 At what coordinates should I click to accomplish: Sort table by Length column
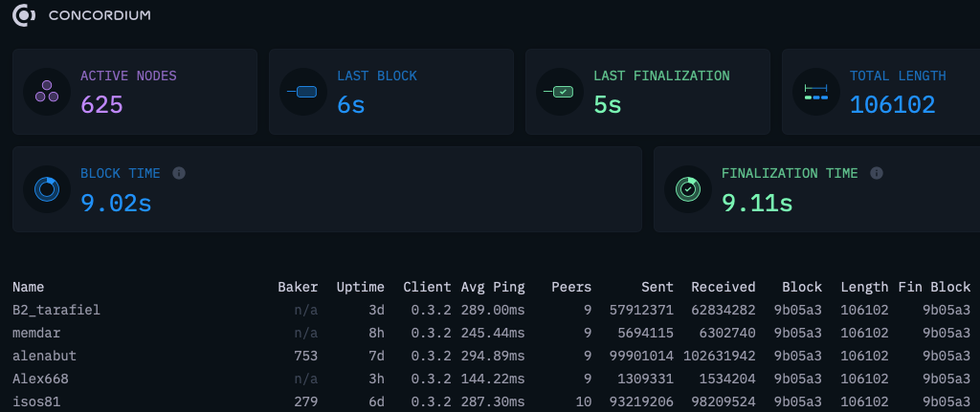pyautogui.click(x=864, y=287)
